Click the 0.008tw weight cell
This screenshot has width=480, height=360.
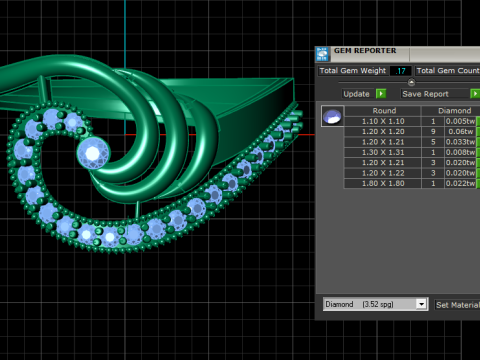pyautogui.click(x=460, y=152)
